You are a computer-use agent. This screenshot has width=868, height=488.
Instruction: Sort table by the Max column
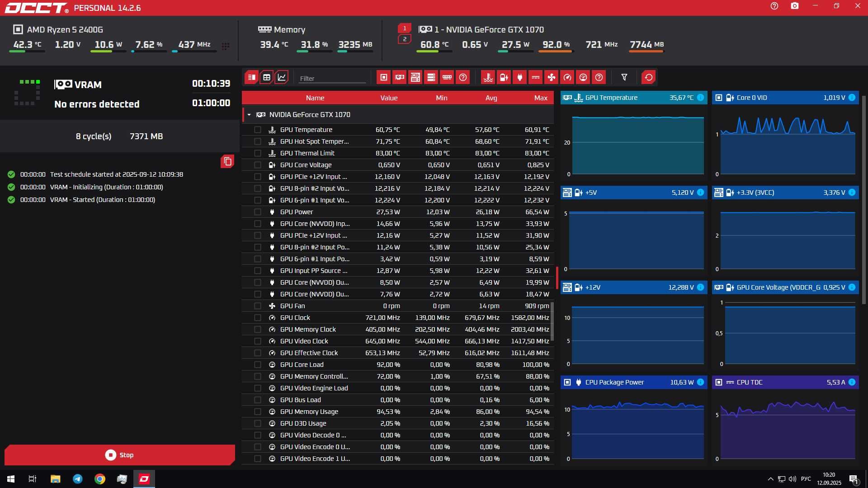tap(541, 98)
